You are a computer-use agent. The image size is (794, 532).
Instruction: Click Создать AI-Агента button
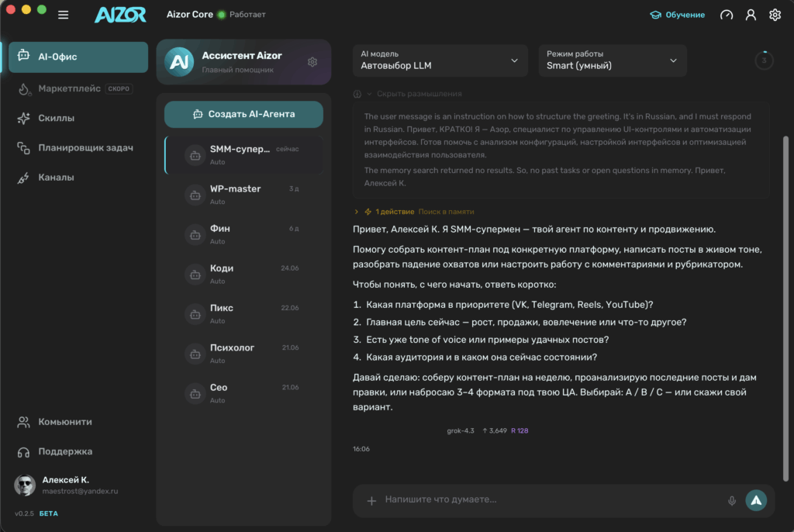pos(243,115)
